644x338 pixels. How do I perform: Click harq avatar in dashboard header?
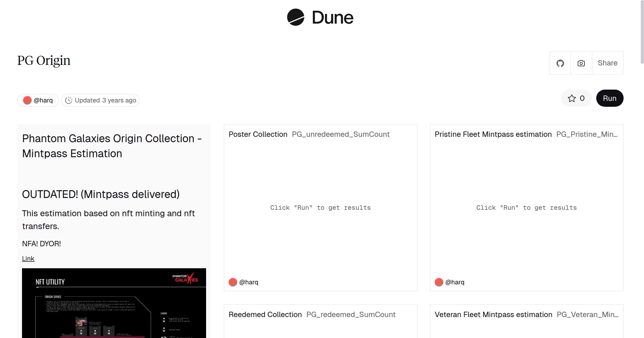pos(27,100)
